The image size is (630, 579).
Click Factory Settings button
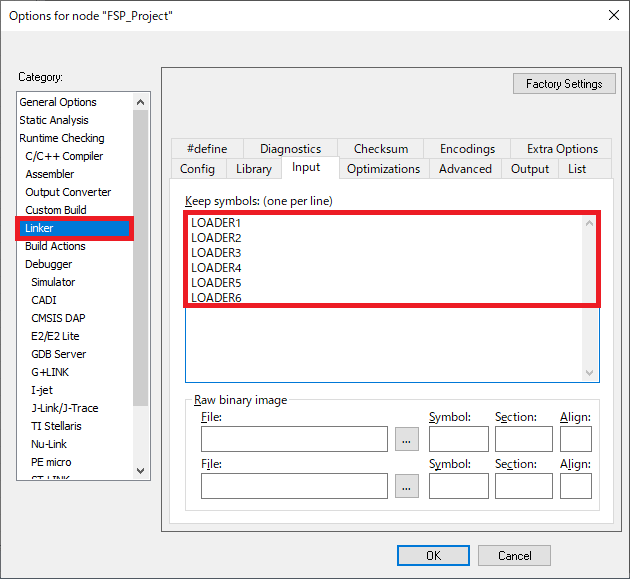coord(564,84)
